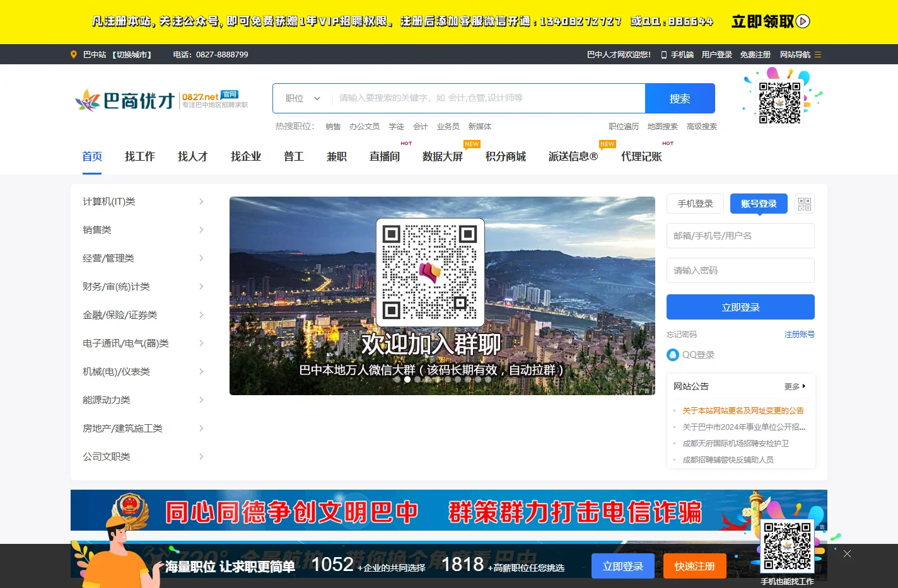
Task: Close the bottom promotional bar
Action: click(847, 553)
